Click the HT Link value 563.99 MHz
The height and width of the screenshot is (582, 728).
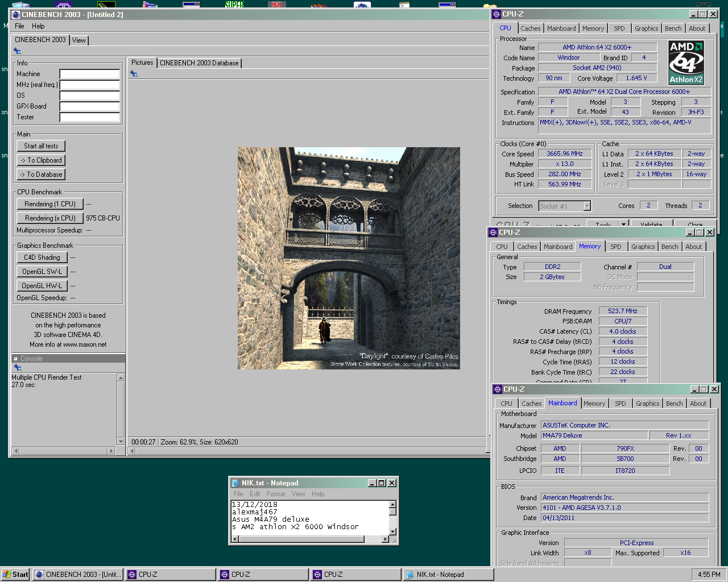pos(565,184)
